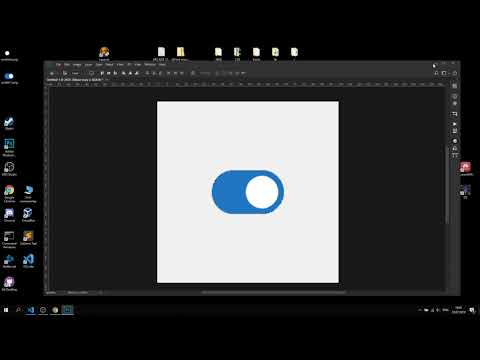
Task: Open the Edit menu in Photoshop
Action: pyautogui.click(x=67, y=64)
